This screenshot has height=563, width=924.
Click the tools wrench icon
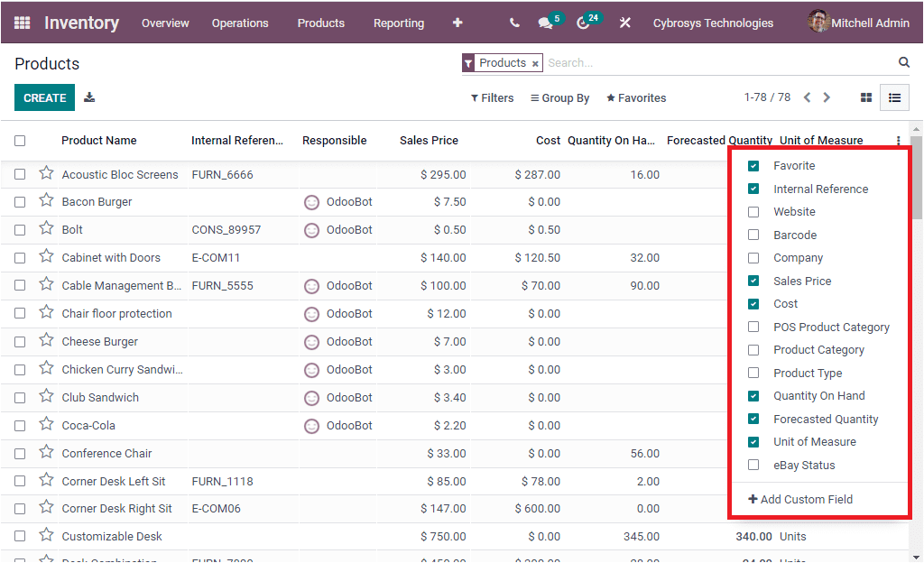[625, 23]
